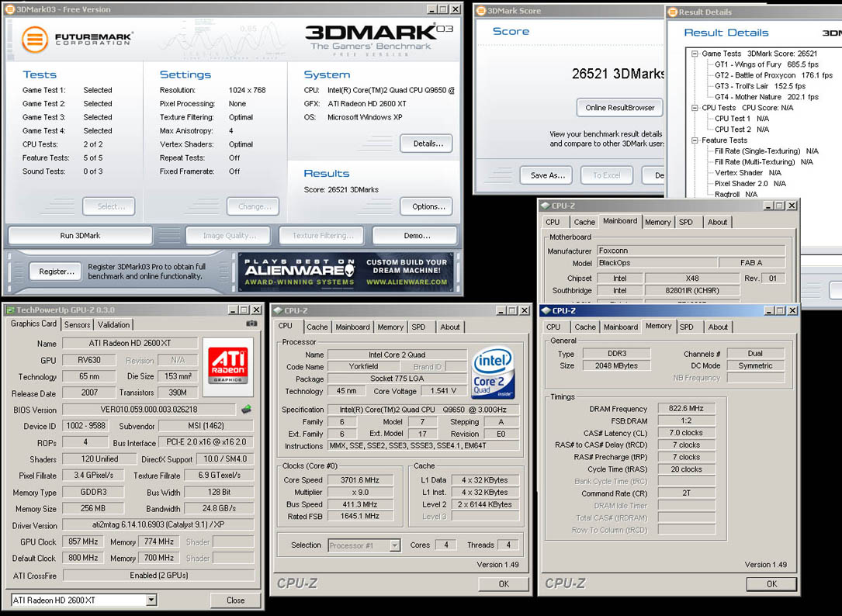Viewport: 842px width, 616px height.
Task: Click the Save As... button
Action: [x=546, y=175]
